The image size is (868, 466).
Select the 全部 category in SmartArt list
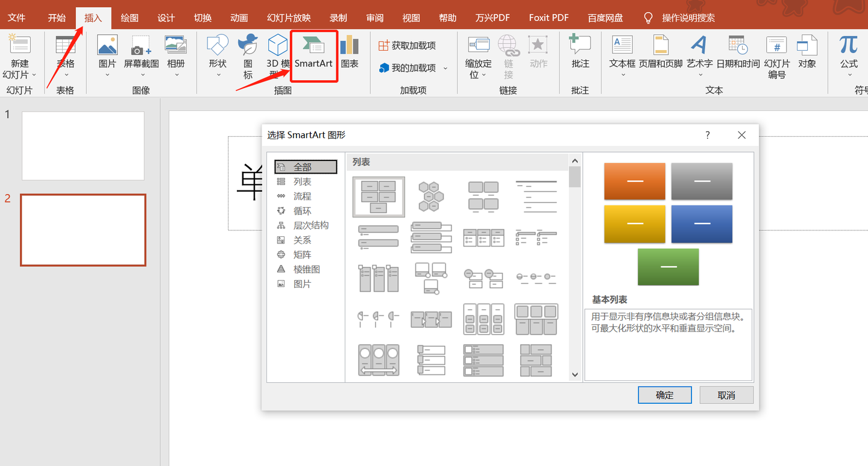306,167
